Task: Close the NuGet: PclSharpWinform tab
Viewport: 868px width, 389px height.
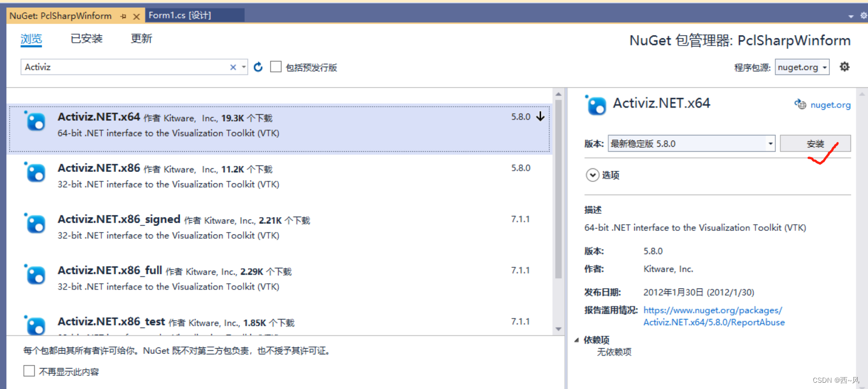Action: coord(136,16)
